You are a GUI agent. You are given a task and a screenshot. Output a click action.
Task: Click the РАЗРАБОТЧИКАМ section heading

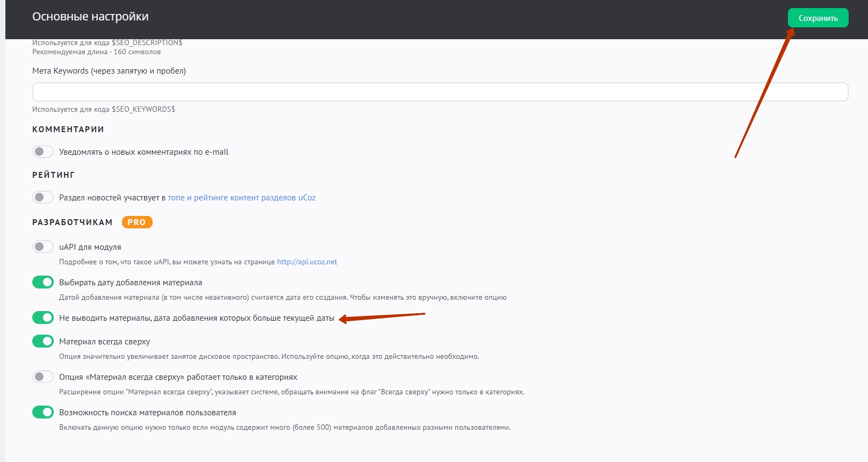[73, 222]
